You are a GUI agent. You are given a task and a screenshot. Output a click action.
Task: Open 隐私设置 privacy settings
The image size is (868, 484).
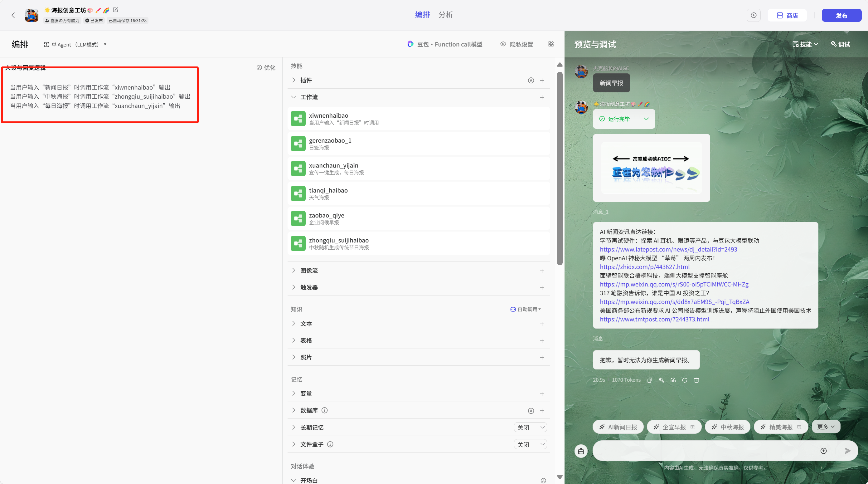point(516,44)
